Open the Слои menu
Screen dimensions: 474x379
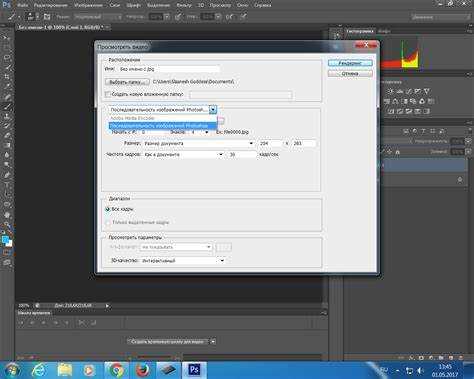point(115,5)
